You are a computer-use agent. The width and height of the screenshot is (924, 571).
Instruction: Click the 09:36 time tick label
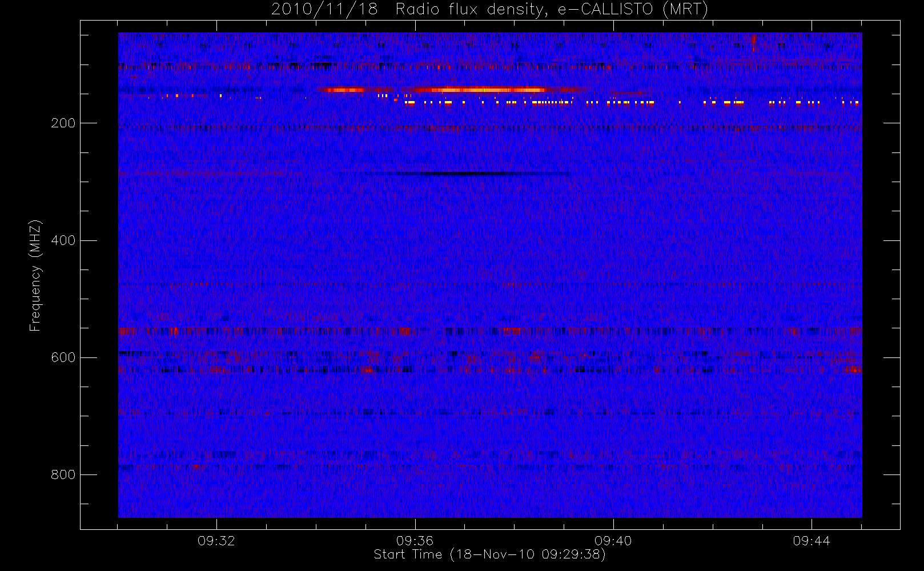click(415, 541)
